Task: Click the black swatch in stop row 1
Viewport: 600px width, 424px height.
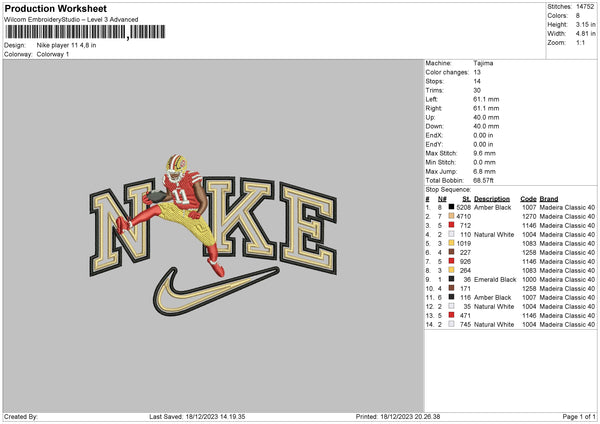Action: click(452, 207)
